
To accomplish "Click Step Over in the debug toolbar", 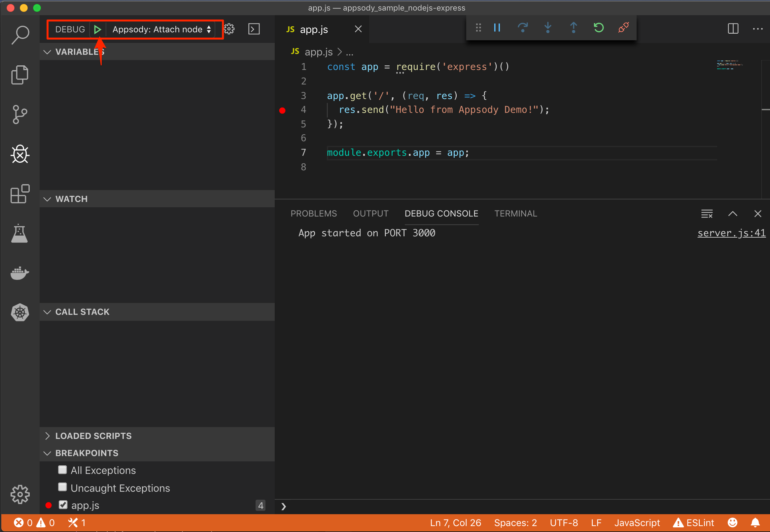I will tap(523, 28).
